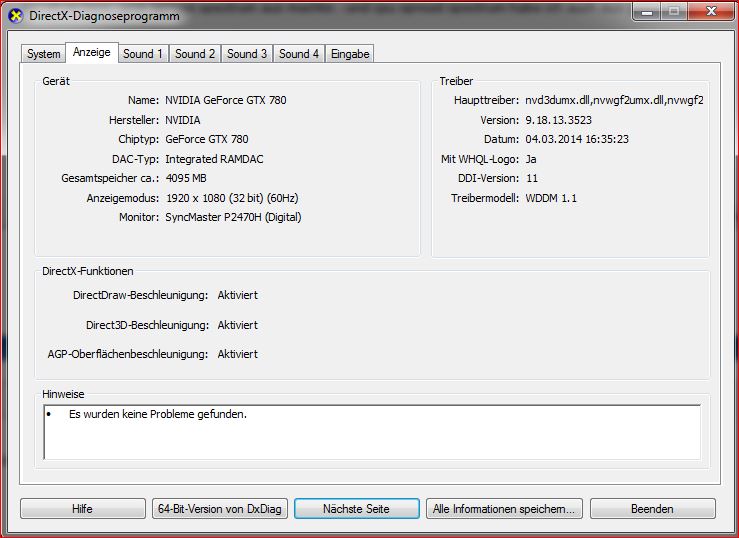Launch 64-Bit-Version von DxDiag
Viewport: 739px width, 538px height.
click(220, 509)
